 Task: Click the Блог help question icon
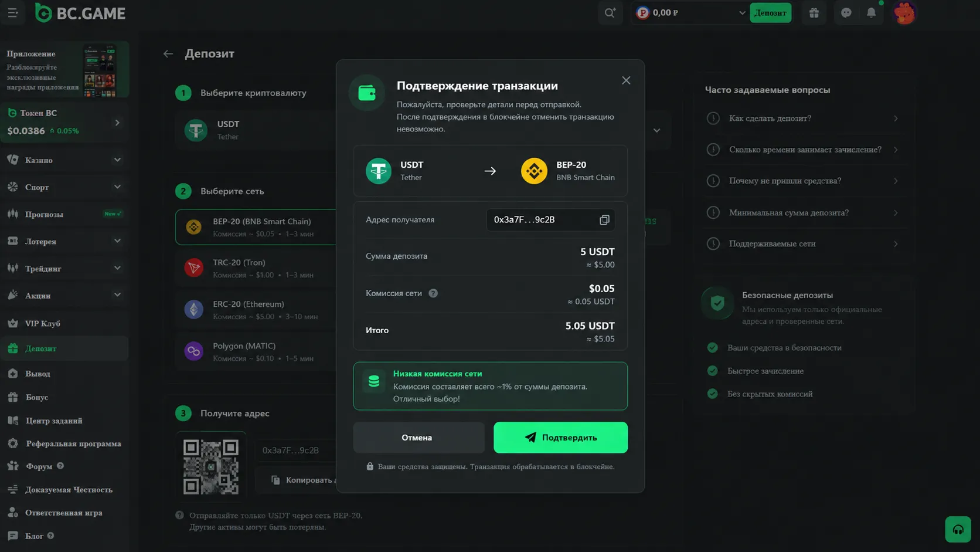click(x=50, y=536)
